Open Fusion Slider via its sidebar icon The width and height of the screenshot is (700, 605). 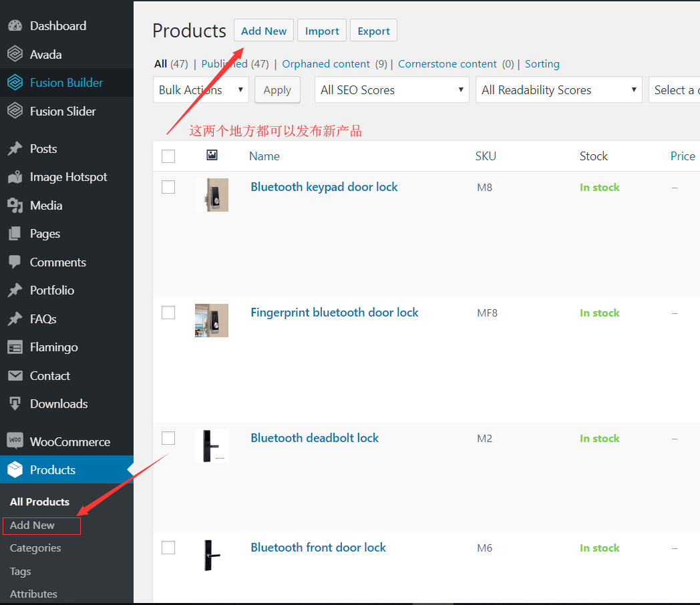click(15, 111)
